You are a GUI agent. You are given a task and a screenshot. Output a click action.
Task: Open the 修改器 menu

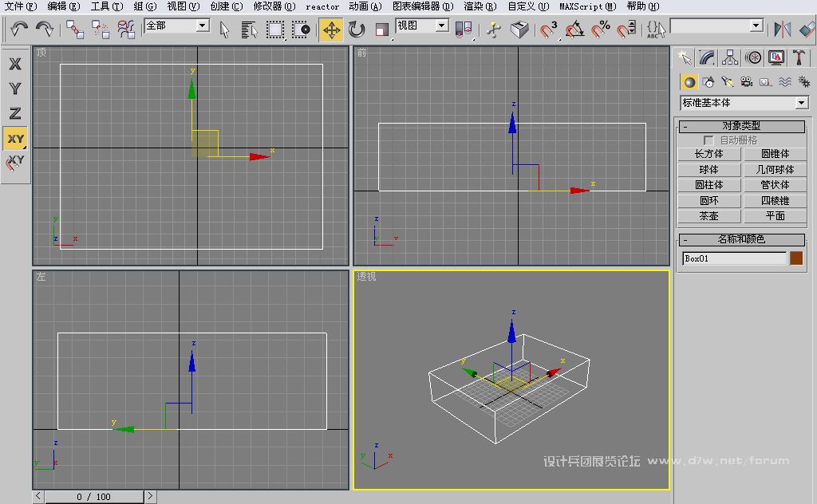(274, 6)
